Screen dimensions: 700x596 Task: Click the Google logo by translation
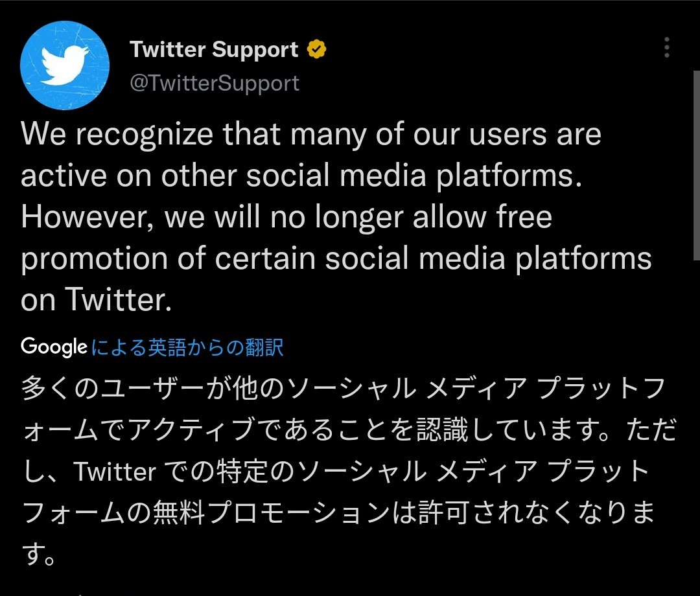(54, 347)
